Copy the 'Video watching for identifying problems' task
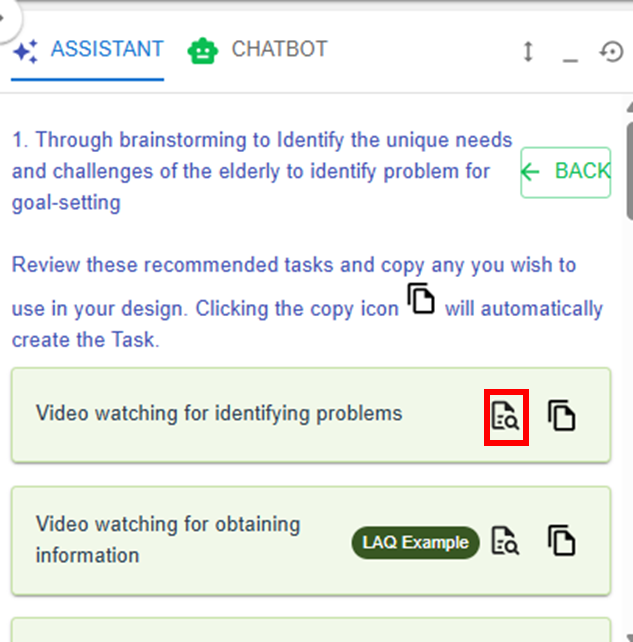633x642 pixels. coord(562,415)
